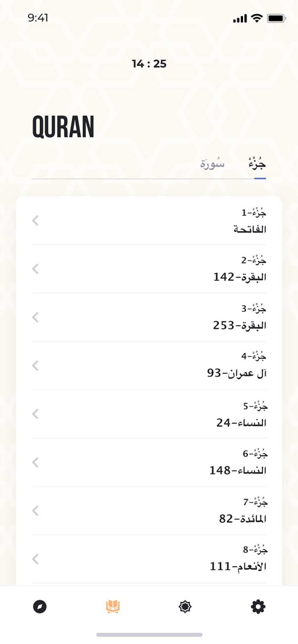298x644 pixels.
Task: Tap the battery icon in status bar
Action: [276, 18]
